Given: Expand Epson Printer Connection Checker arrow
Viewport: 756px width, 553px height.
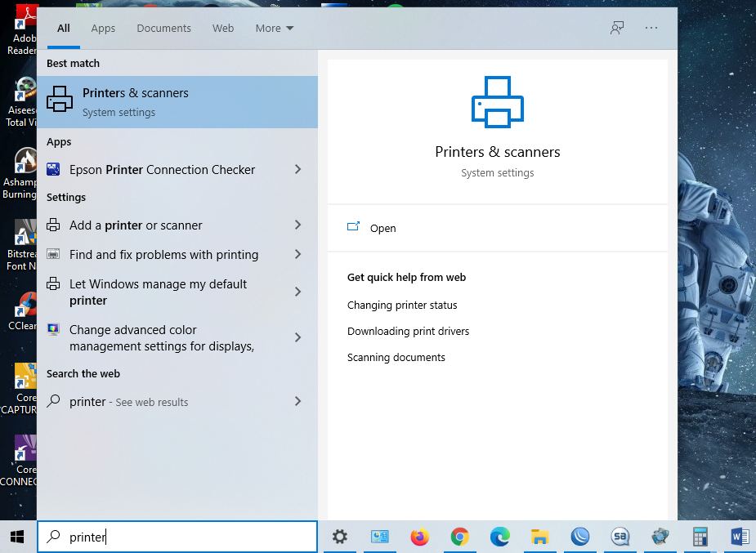Looking at the screenshot, I should click(x=297, y=169).
